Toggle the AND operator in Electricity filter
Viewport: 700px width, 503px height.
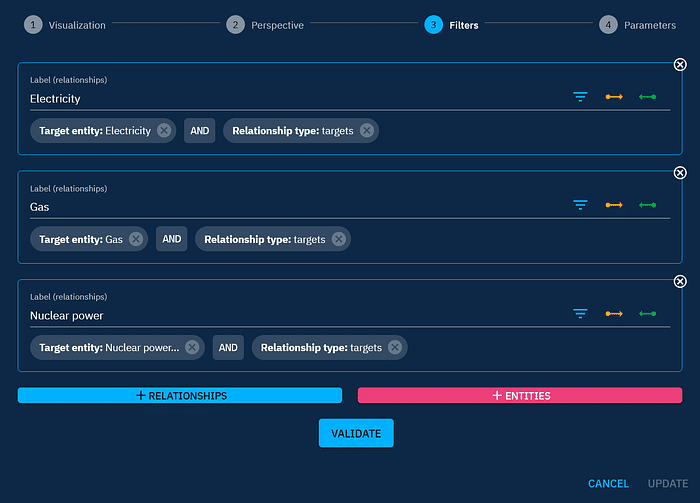199,131
